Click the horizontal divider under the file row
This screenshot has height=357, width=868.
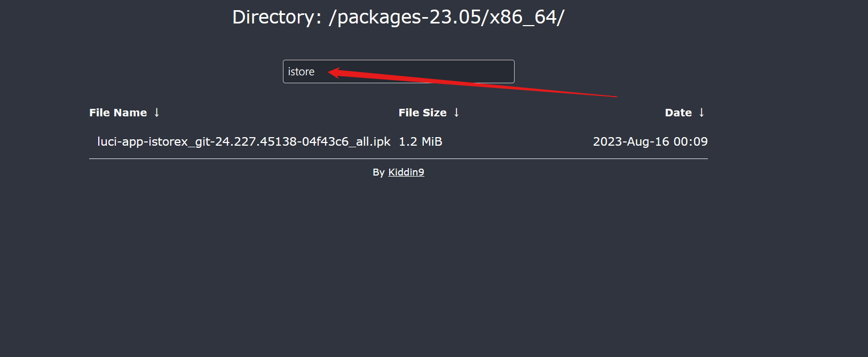click(x=398, y=158)
